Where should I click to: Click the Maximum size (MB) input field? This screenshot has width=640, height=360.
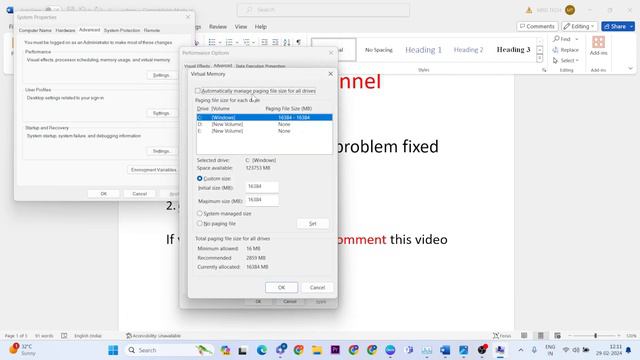point(262,200)
